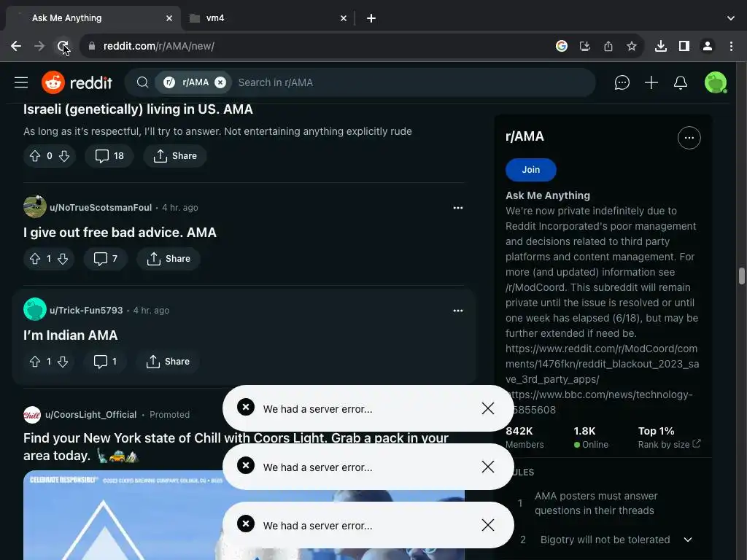The image size is (747, 560).
Task: Click the search magnifier icon
Action: point(142,82)
